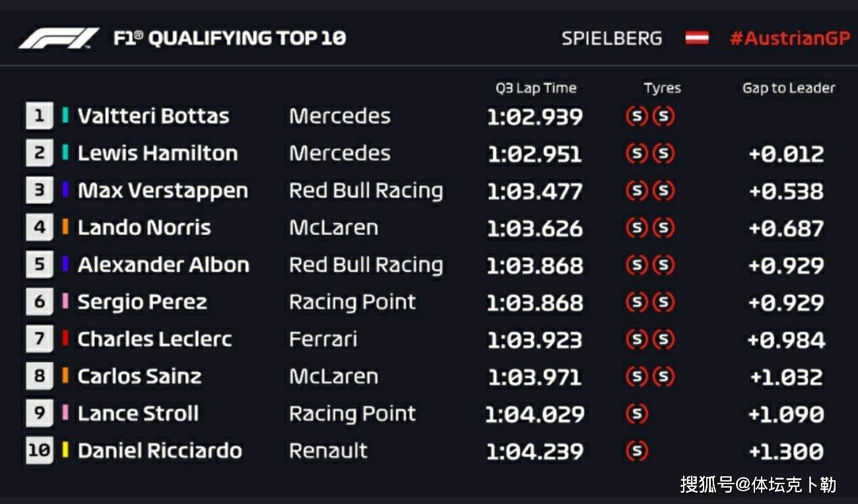Click Ferrari's red team color bar

65,339
